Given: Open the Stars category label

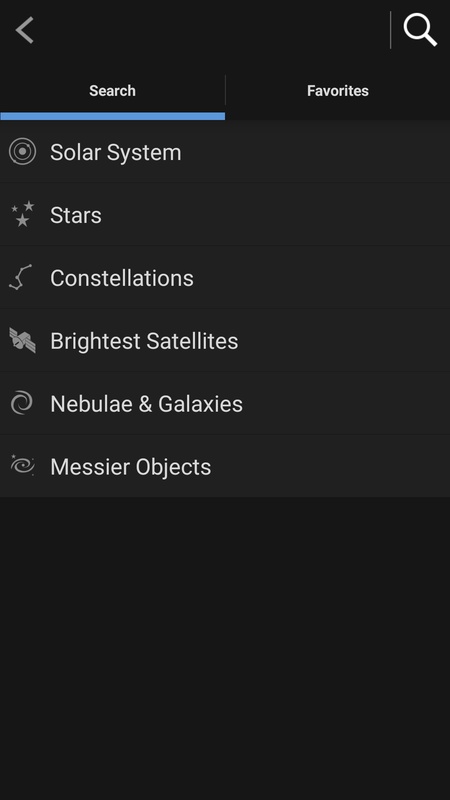Looking at the screenshot, I should [76, 215].
